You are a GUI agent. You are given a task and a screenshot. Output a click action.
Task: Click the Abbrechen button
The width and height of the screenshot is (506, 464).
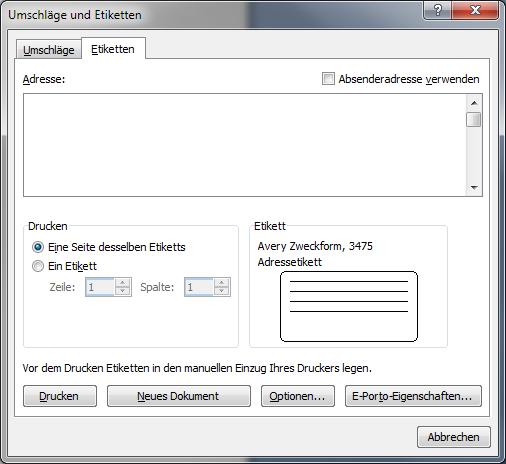tap(453, 437)
